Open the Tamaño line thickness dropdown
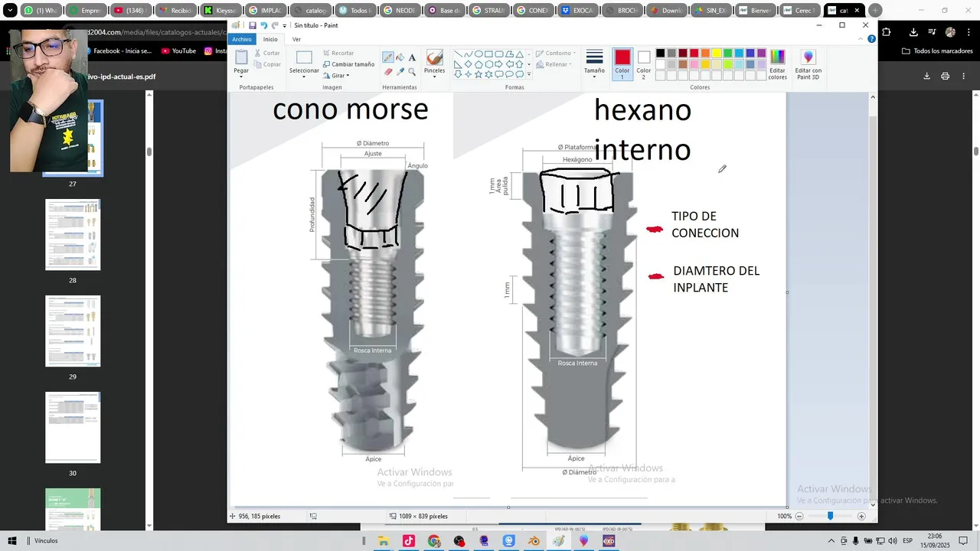 [x=595, y=64]
